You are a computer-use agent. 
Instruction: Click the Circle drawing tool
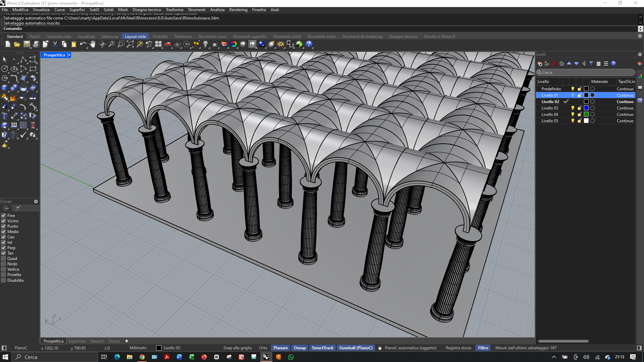(5, 69)
